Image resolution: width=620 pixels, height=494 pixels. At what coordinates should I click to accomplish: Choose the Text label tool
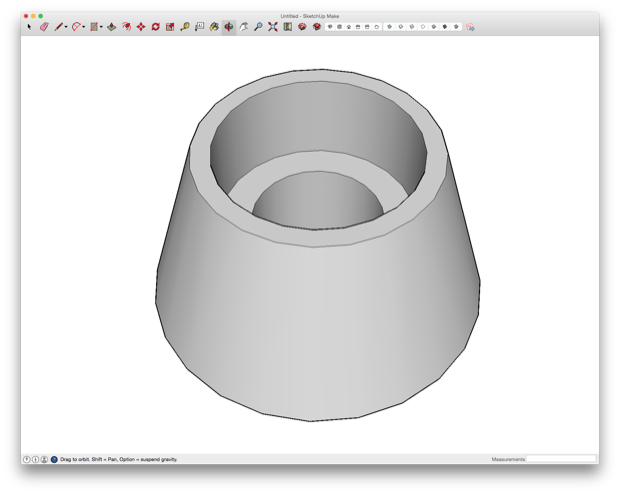click(x=199, y=27)
